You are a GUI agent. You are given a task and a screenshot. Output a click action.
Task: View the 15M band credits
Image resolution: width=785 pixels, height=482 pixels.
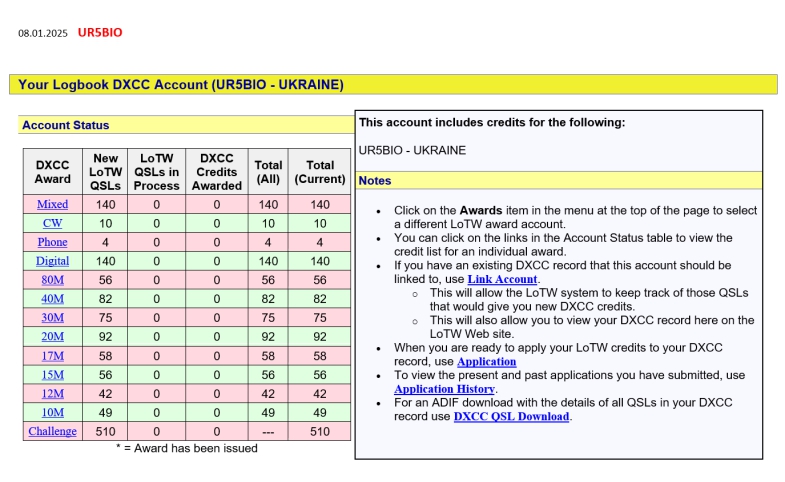click(x=52, y=375)
